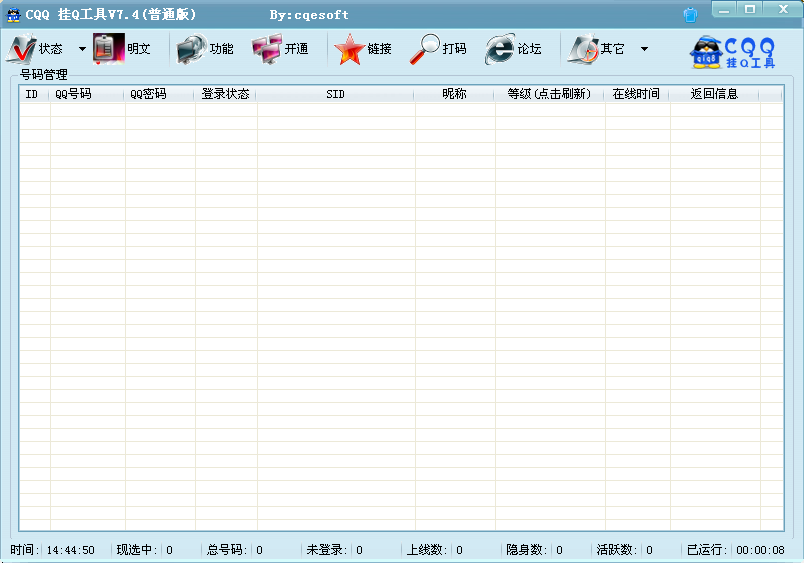
Task: Minimize the CQQ tool window
Action: click(x=726, y=9)
